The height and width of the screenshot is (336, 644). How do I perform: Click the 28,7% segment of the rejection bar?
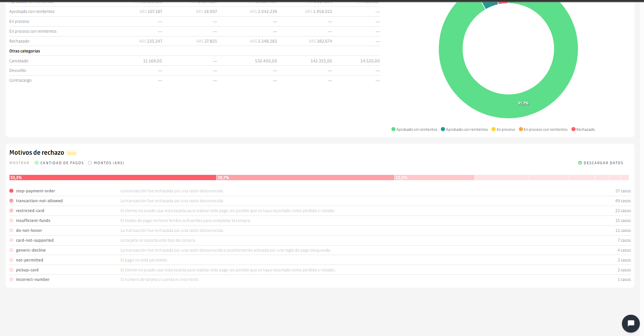pyautogui.click(x=305, y=178)
